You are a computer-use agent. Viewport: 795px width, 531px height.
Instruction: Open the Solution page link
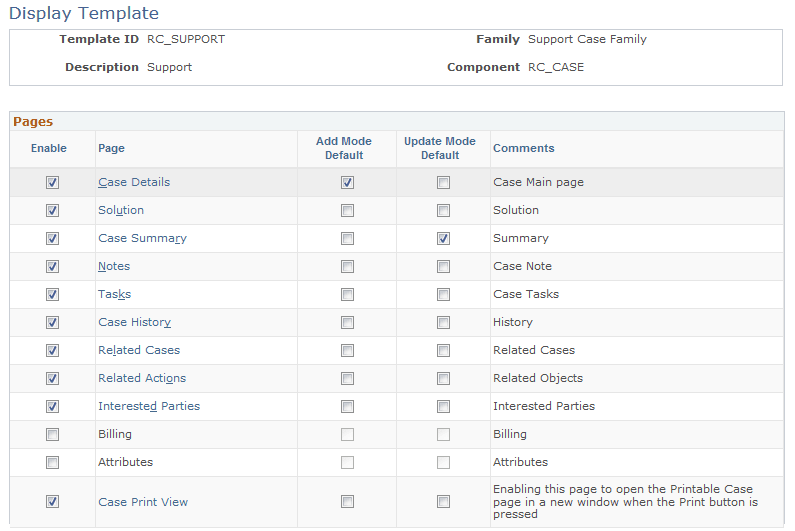pos(121,211)
